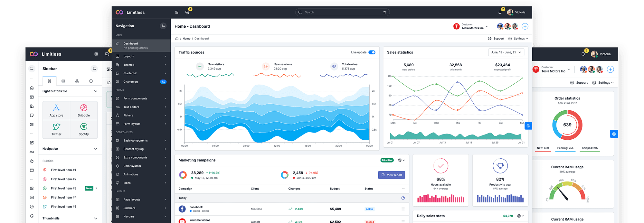Image resolution: width=644 pixels, height=223 pixels.
Task: Click the blue add customer plus icon
Action: [x=525, y=26]
